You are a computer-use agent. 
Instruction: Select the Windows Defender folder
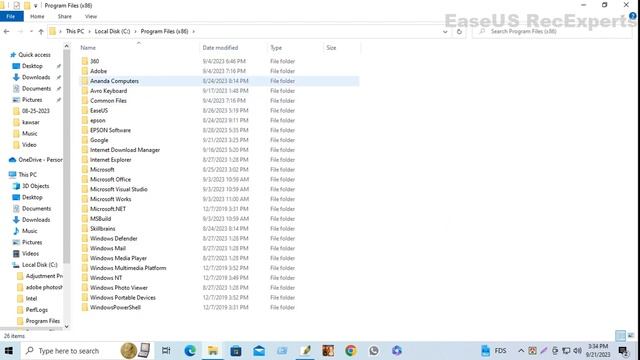pyautogui.click(x=113, y=238)
